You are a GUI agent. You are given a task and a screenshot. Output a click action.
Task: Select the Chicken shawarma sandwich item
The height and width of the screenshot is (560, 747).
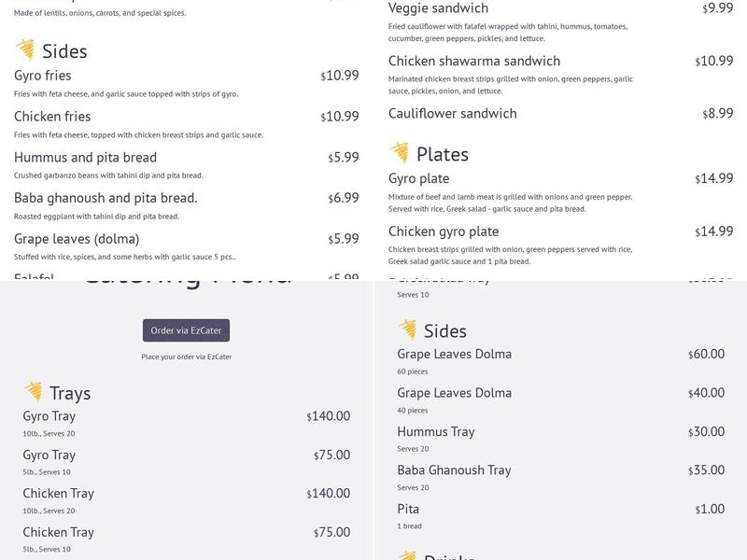click(482, 59)
